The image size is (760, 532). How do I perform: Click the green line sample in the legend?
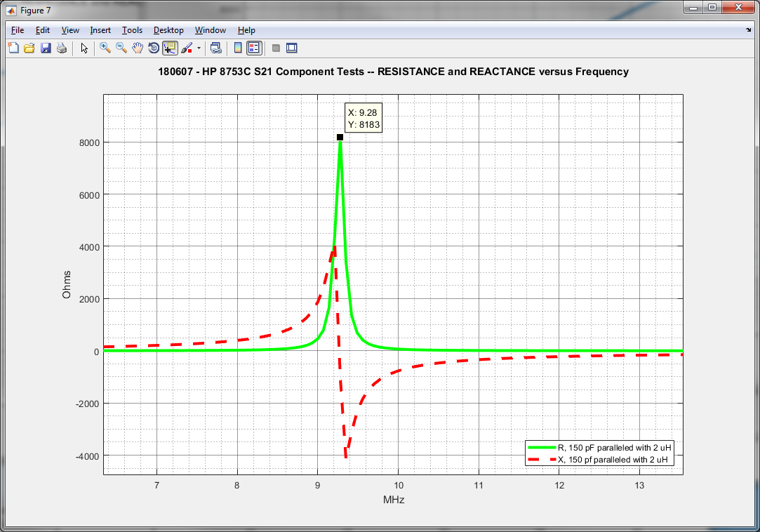point(541,448)
